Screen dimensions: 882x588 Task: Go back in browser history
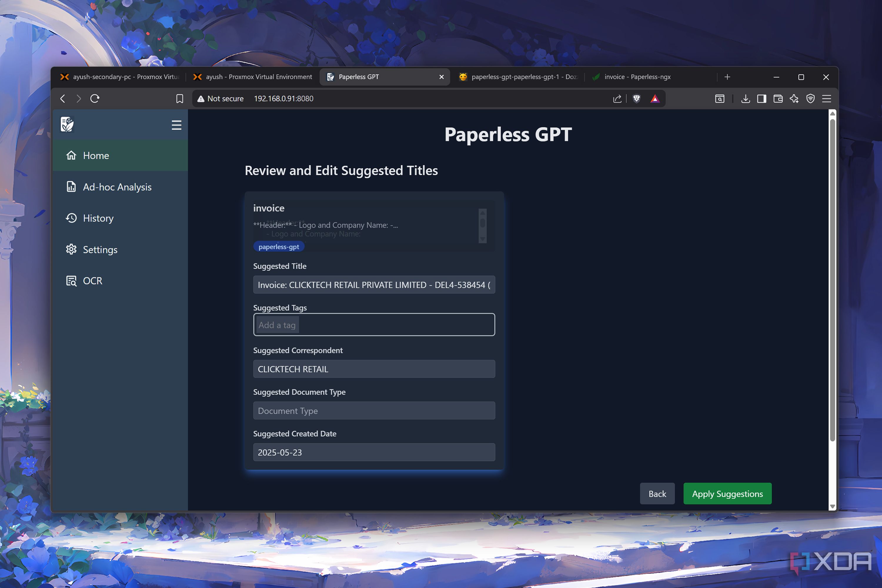point(63,98)
